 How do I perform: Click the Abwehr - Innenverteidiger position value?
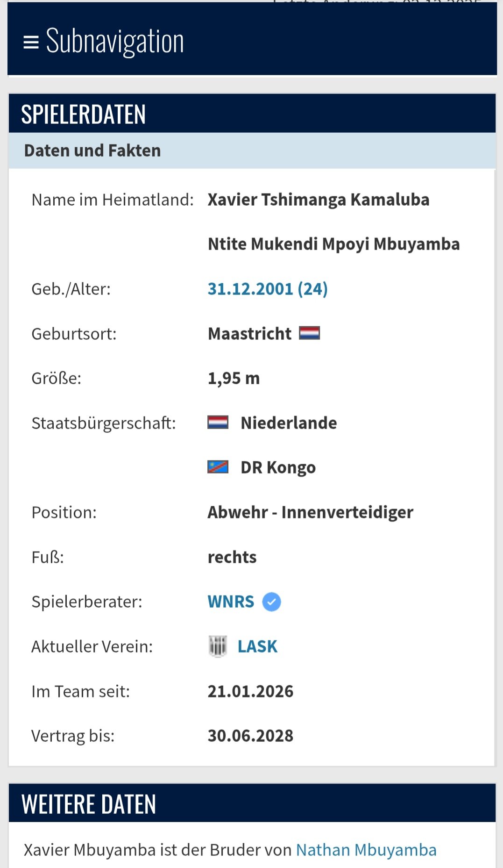(310, 512)
